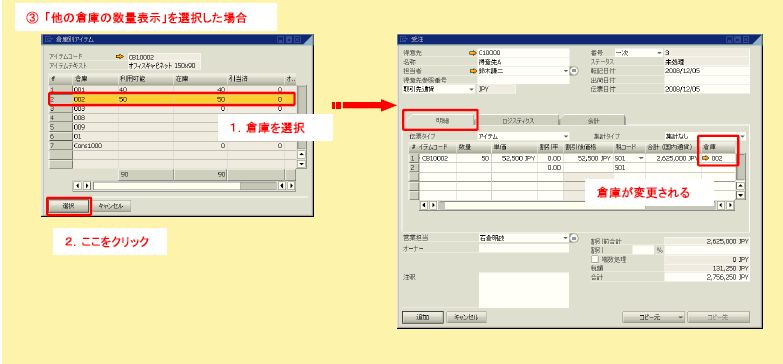Select warehouse row 008
783x364 pixels.
coord(172,118)
